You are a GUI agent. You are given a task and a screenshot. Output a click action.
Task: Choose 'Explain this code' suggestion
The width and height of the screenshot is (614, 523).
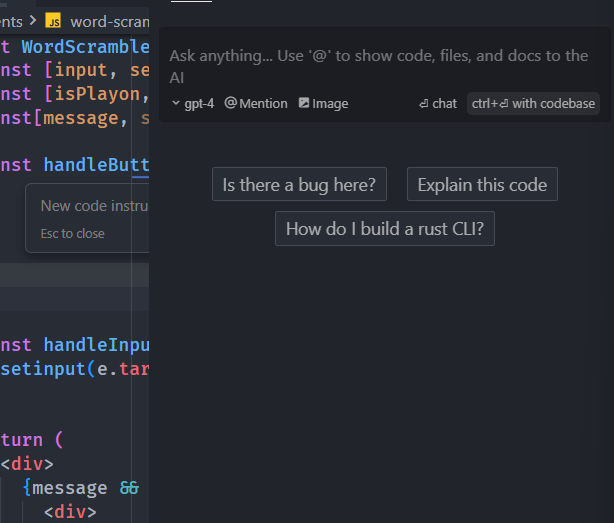click(x=482, y=184)
